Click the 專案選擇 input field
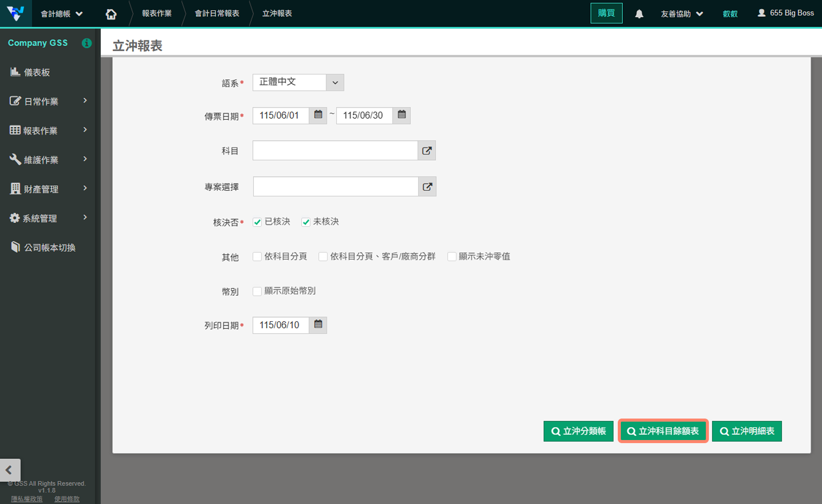Image resolution: width=822 pixels, height=504 pixels. 336,187
